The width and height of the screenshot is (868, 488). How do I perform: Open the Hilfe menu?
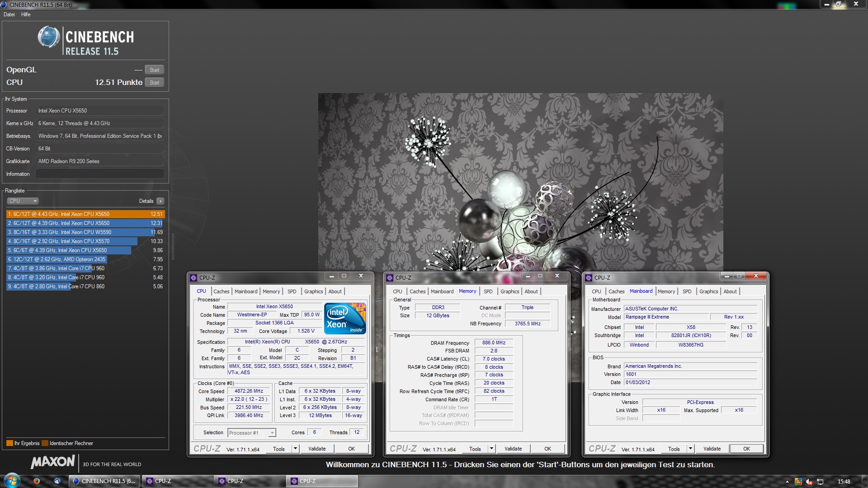pyautogui.click(x=26, y=14)
